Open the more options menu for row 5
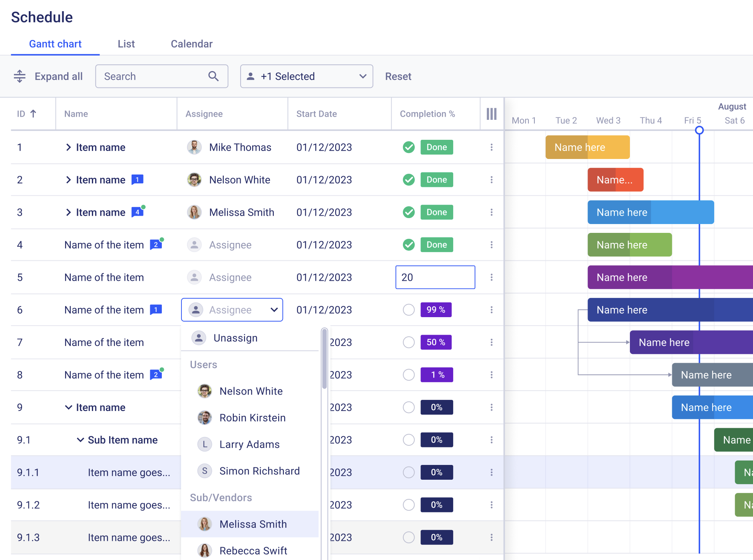Screen dimensions: 753x560 pos(492,277)
